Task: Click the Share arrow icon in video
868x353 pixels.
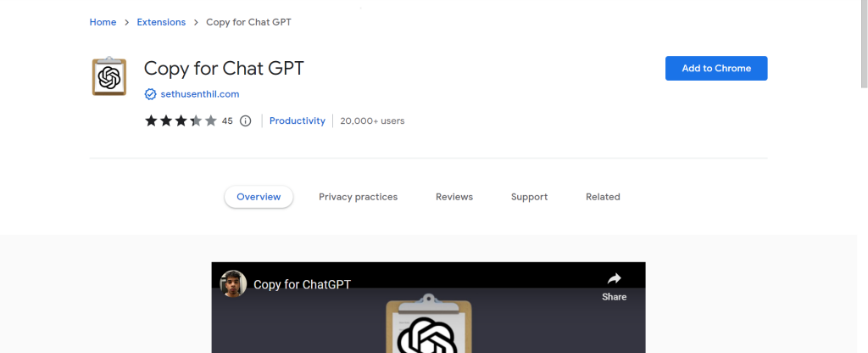Action: tap(614, 279)
